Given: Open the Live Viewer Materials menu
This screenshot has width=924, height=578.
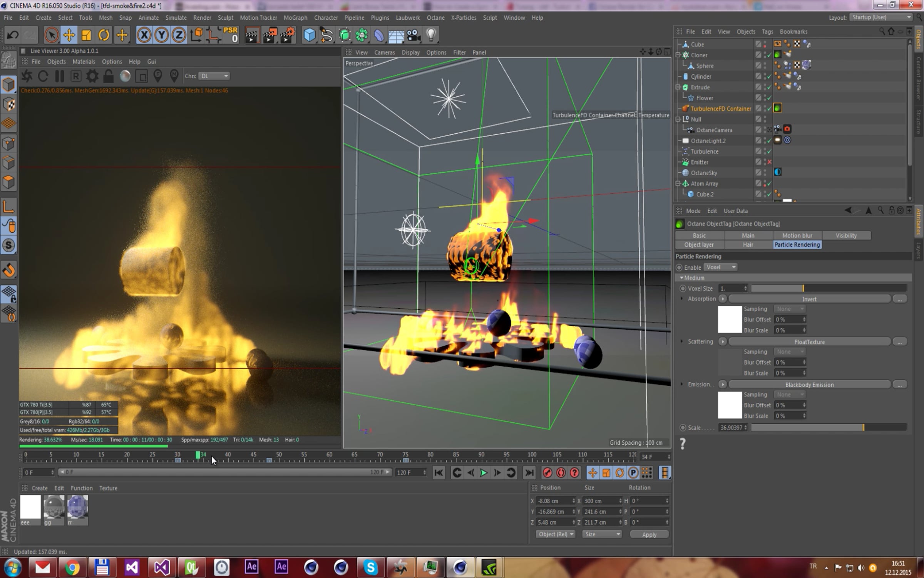Looking at the screenshot, I should (84, 62).
